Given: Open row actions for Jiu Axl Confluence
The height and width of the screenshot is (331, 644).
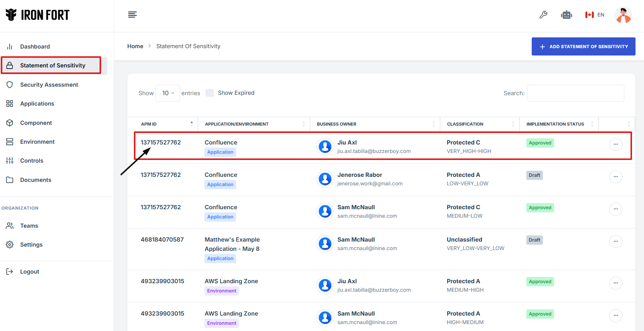Looking at the screenshot, I should [x=615, y=144].
